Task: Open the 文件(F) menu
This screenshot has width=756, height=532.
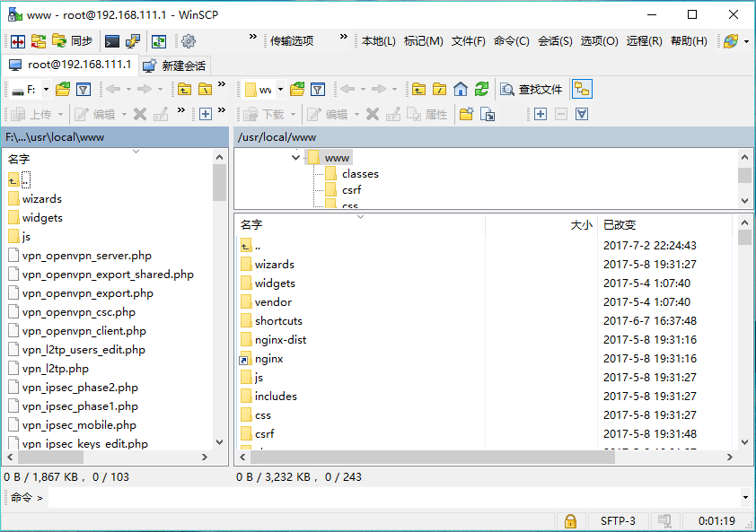Action: point(468,41)
